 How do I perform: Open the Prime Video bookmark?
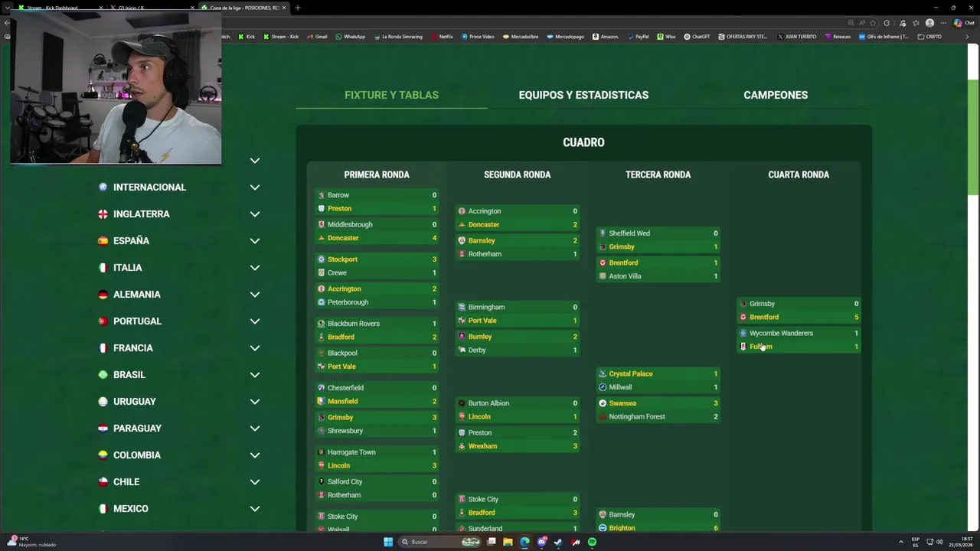click(478, 37)
